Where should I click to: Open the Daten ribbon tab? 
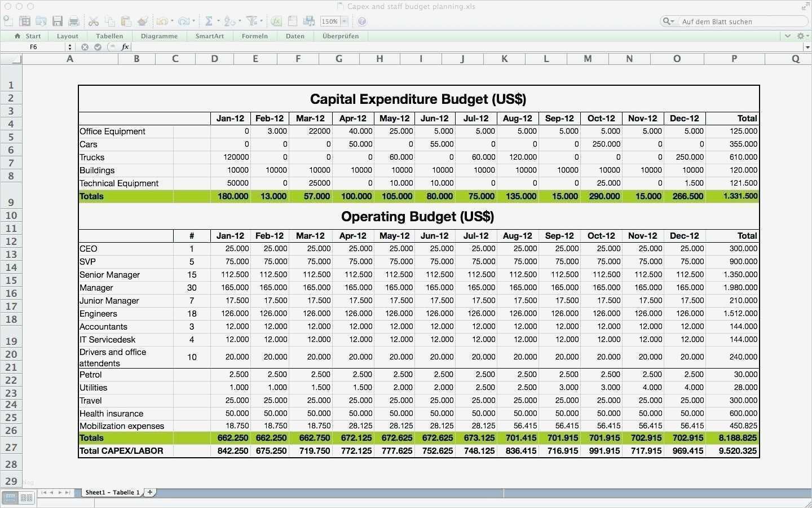pyautogui.click(x=295, y=36)
